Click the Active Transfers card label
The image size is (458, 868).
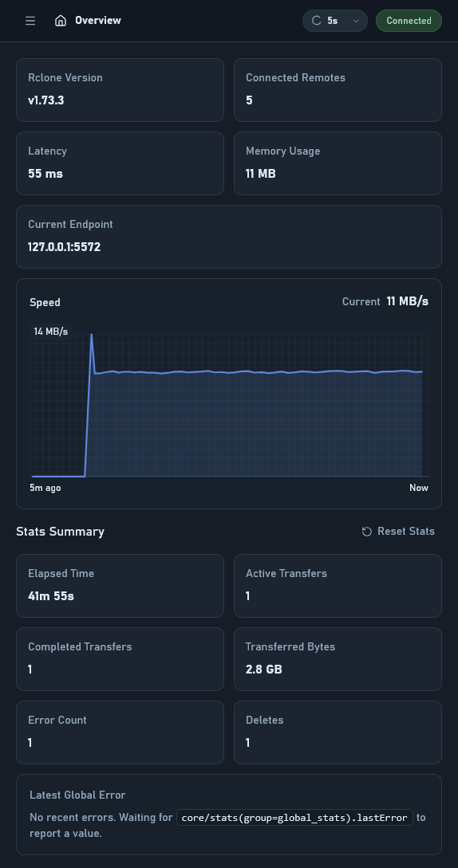point(286,574)
